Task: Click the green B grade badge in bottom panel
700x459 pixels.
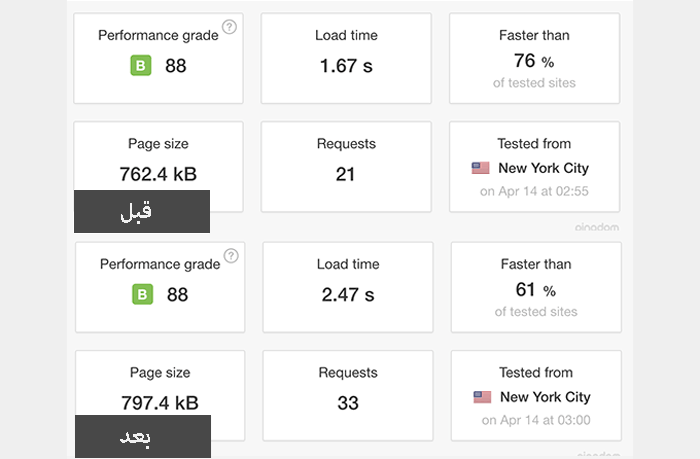Action: pos(143,295)
